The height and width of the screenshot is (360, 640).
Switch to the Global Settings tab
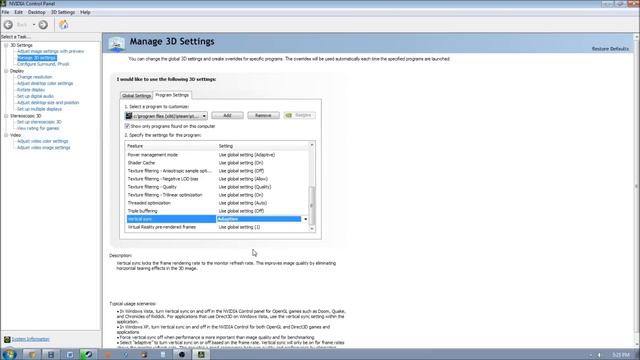pyautogui.click(x=136, y=96)
